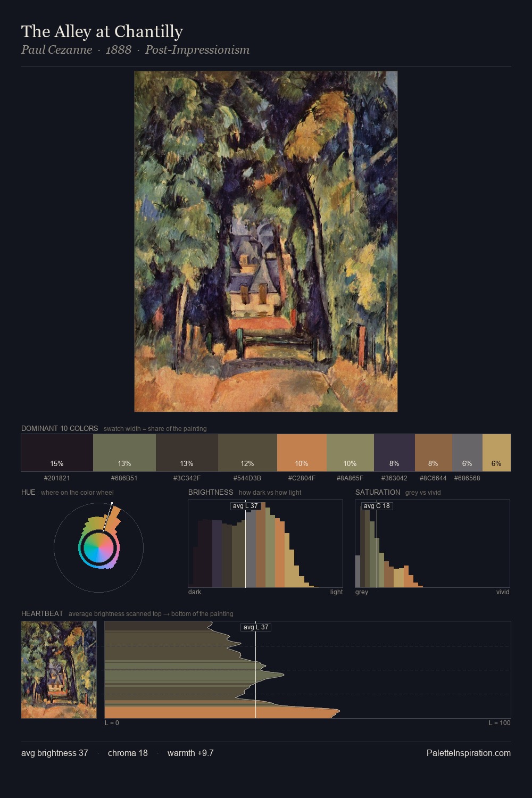Click the 'BRIGHTNESS' section heading
The height and width of the screenshot is (798, 532).
211,492
